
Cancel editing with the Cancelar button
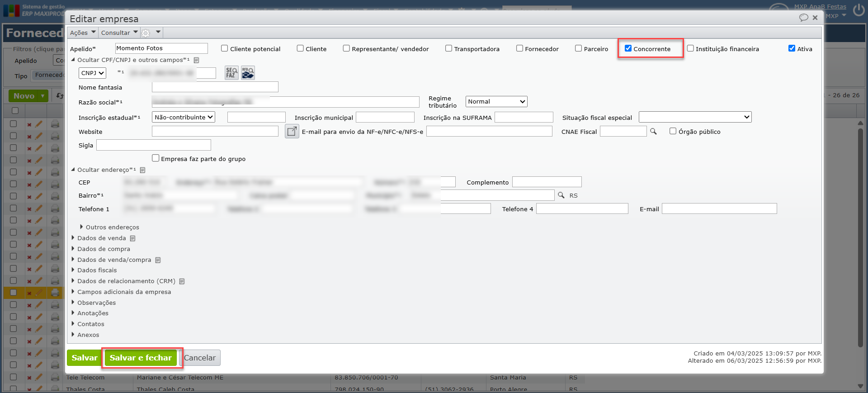pos(200,358)
